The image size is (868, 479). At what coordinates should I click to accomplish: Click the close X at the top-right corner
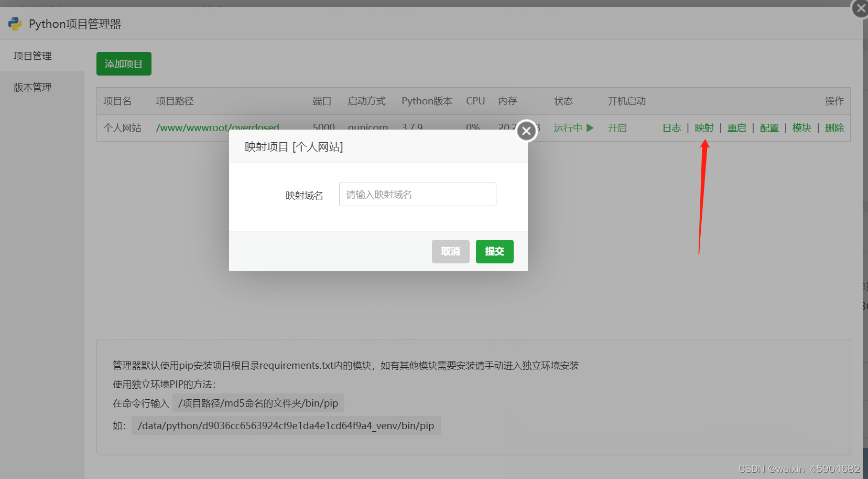[x=860, y=8]
